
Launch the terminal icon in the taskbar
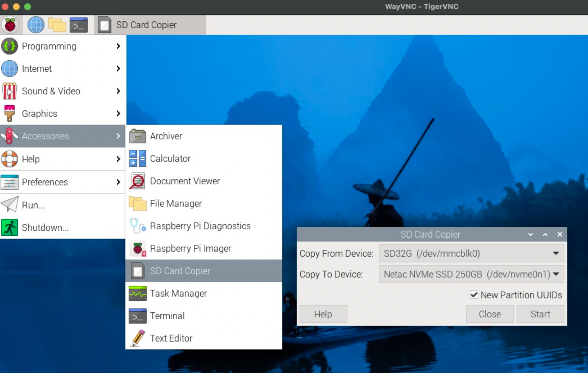(79, 25)
